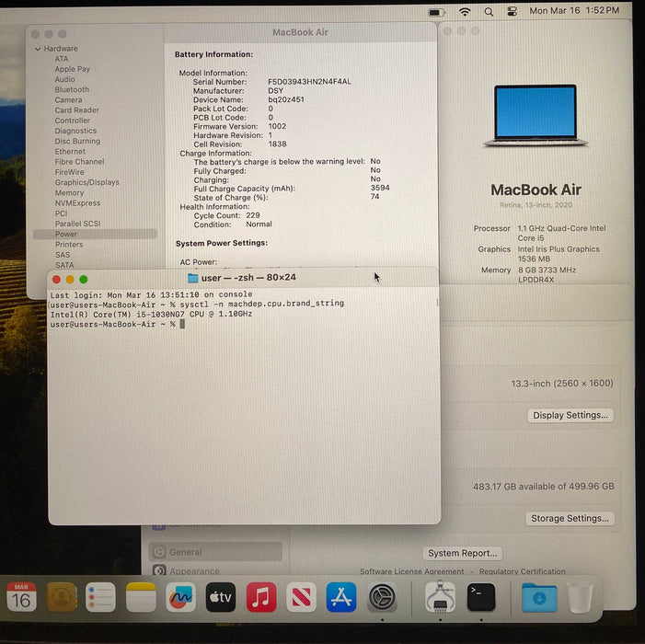The width and height of the screenshot is (645, 644).
Task: Click the date and time in menu bar
Action: [574, 11]
